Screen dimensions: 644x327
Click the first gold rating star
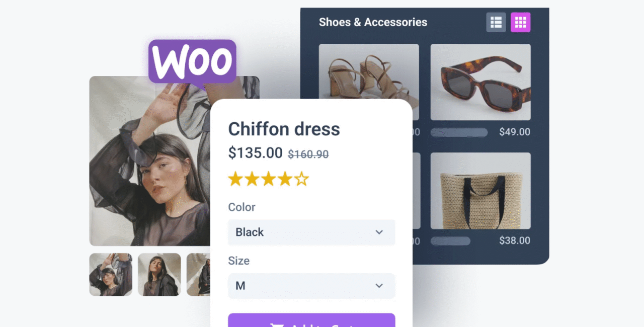(x=235, y=179)
